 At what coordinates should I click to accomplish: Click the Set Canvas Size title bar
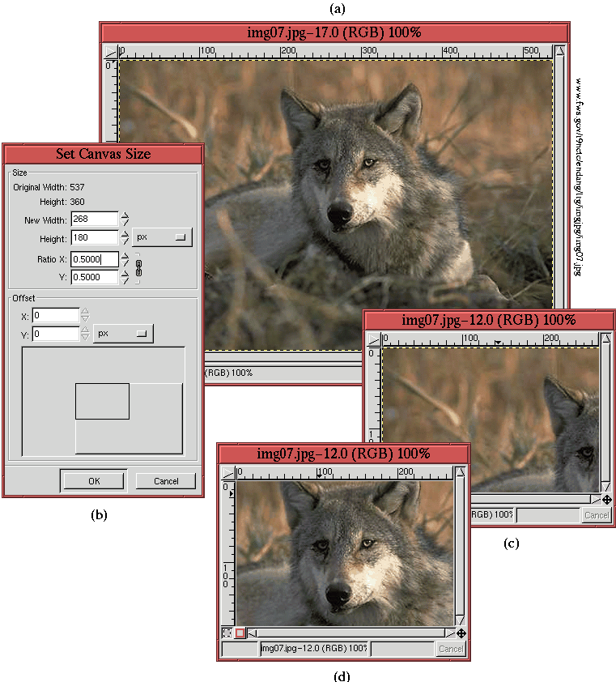pyautogui.click(x=103, y=153)
